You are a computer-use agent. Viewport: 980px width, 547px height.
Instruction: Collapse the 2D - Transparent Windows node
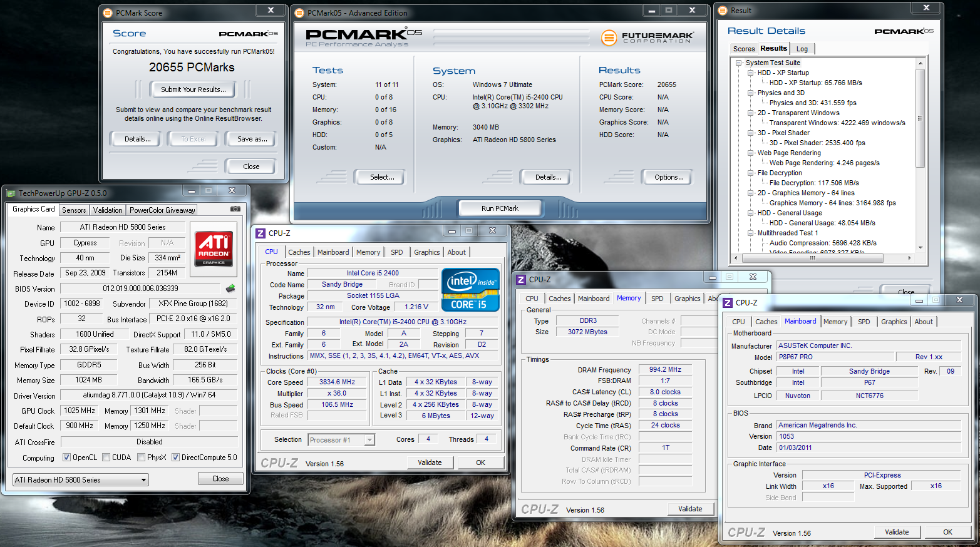(751, 113)
